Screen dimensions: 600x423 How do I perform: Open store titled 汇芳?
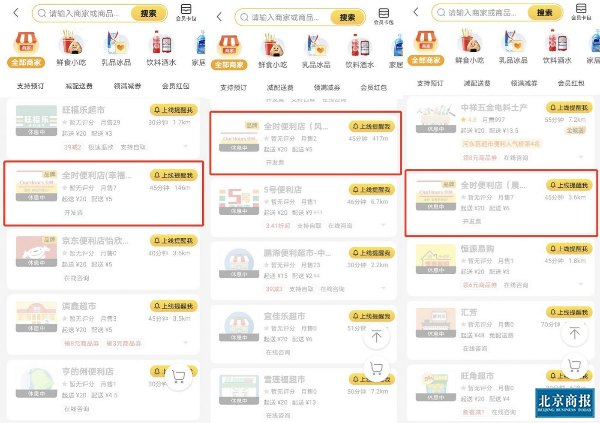pyautogui.click(x=469, y=312)
